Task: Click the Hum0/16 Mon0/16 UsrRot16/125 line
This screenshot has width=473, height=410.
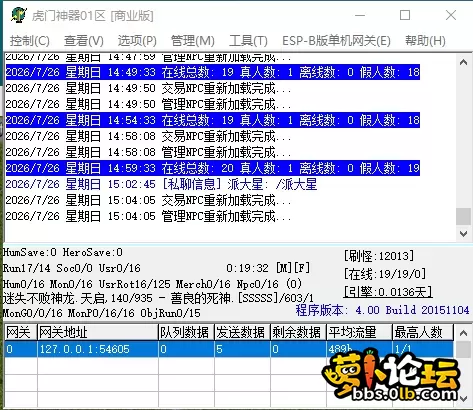Action: pyautogui.click(x=152, y=284)
